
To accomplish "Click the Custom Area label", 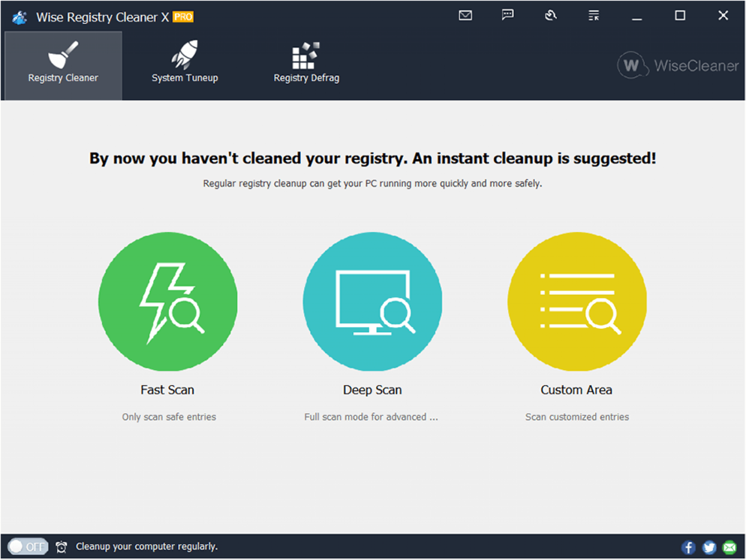I will 576,390.
